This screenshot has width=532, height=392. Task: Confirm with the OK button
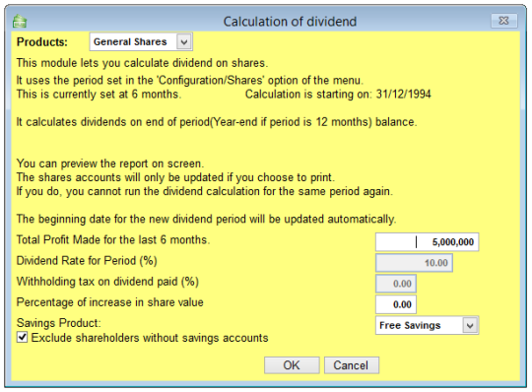pyautogui.click(x=292, y=365)
